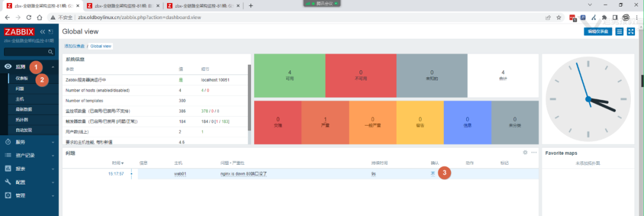
Task: Expand the 配置 configuration menu section
Action: (29, 182)
